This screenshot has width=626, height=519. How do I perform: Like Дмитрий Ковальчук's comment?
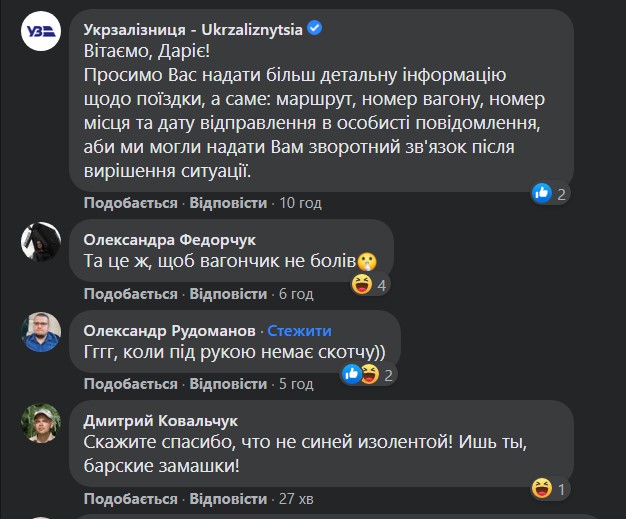(x=130, y=498)
